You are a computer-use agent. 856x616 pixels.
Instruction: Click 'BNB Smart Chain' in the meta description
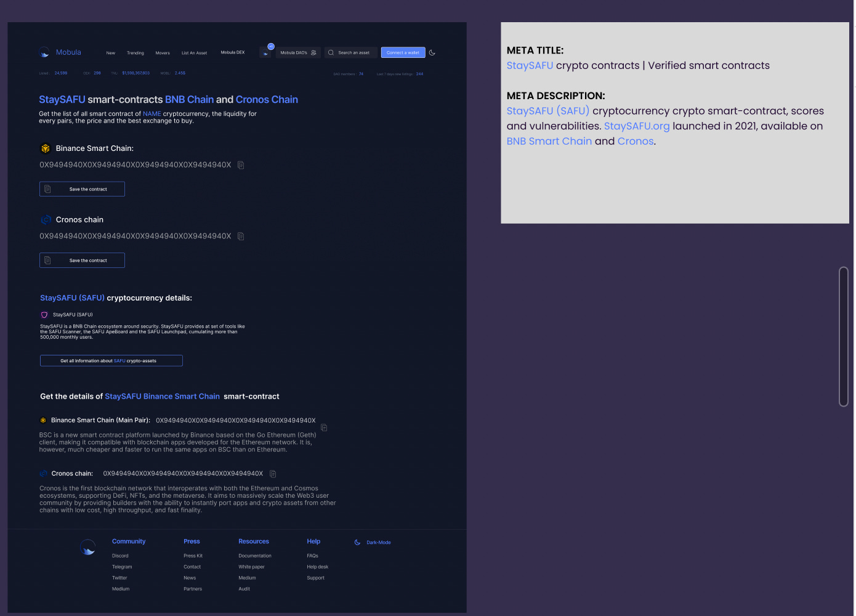[549, 141]
